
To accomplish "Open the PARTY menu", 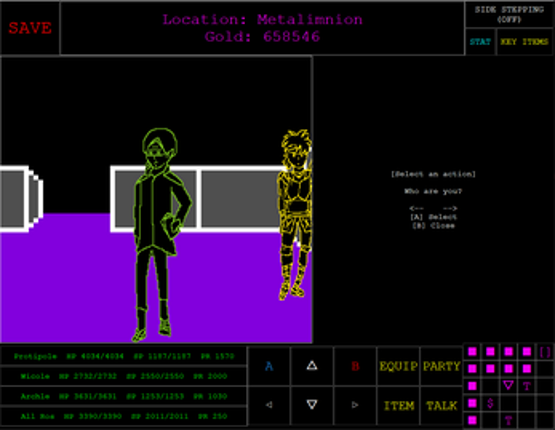I will tap(441, 366).
